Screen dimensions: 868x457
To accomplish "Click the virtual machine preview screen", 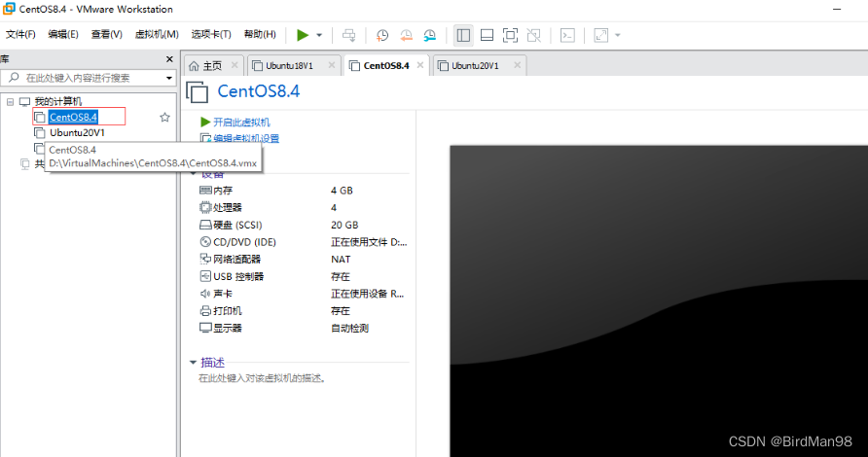I will coord(659,301).
